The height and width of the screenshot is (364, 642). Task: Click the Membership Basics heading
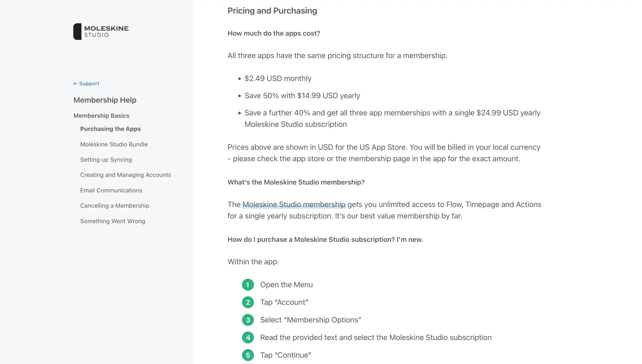(x=101, y=115)
